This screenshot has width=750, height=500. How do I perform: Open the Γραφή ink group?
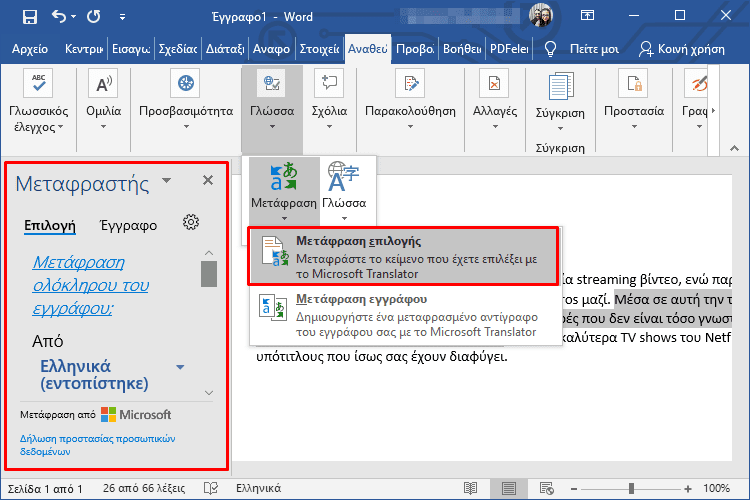tap(695, 99)
